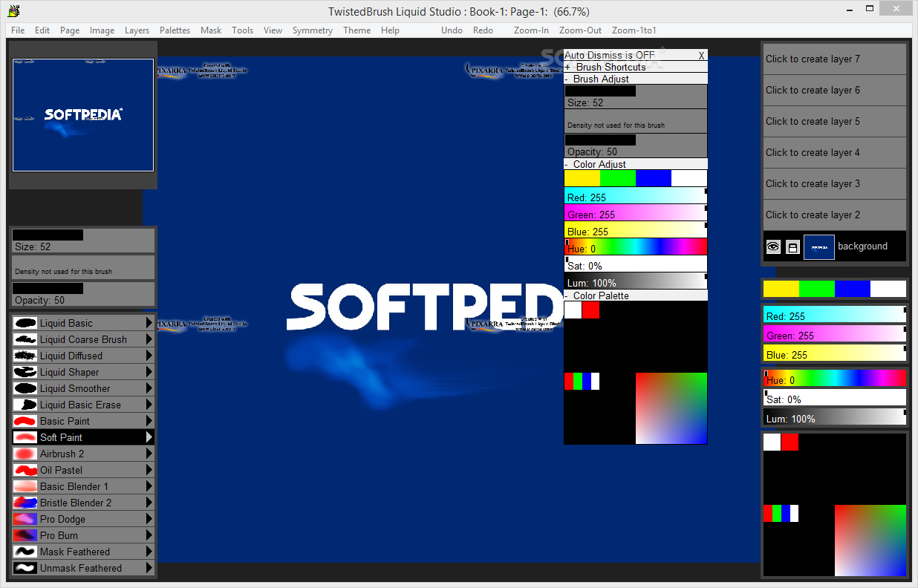The width and height of the screenshot is (918, 588).
Task: Select the Liquid Smoother brush icon
Action: tap(25, 388)
